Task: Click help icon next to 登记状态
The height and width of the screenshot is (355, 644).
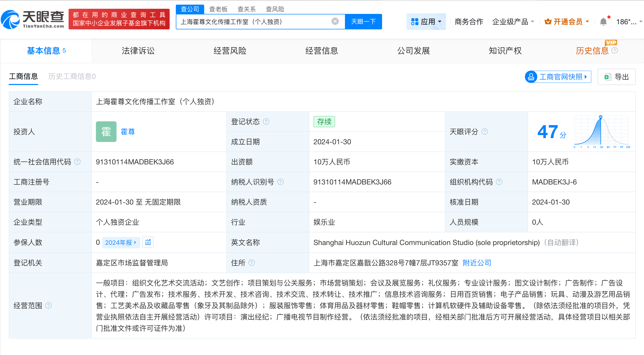Action: coord(266,122)
